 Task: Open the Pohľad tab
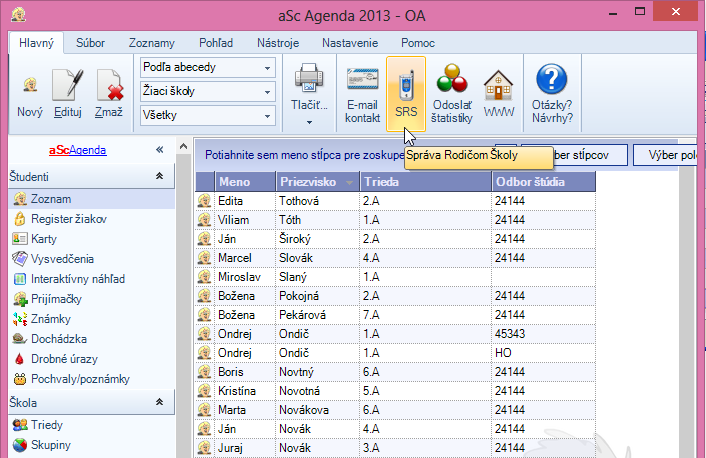click(216, 43)
